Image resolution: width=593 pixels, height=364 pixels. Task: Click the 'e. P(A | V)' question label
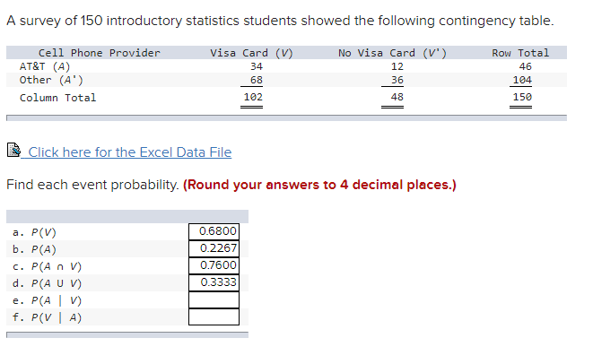48,300
